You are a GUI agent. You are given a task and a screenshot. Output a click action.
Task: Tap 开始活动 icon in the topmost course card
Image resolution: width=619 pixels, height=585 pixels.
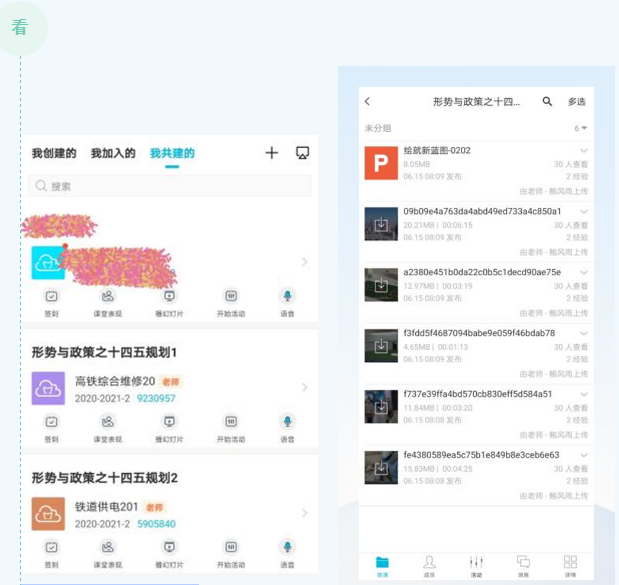pyautogui.click(x=231, y=296)
